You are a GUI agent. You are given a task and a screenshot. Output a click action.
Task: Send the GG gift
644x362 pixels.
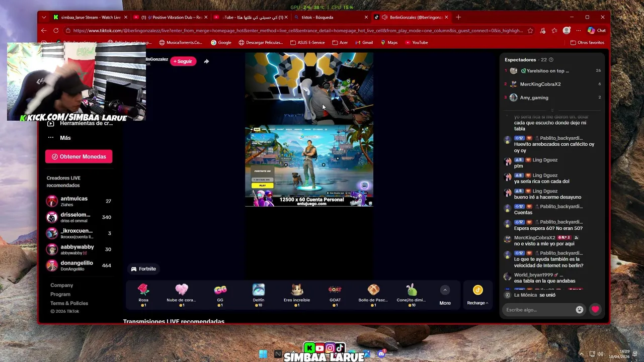point(220,295)
